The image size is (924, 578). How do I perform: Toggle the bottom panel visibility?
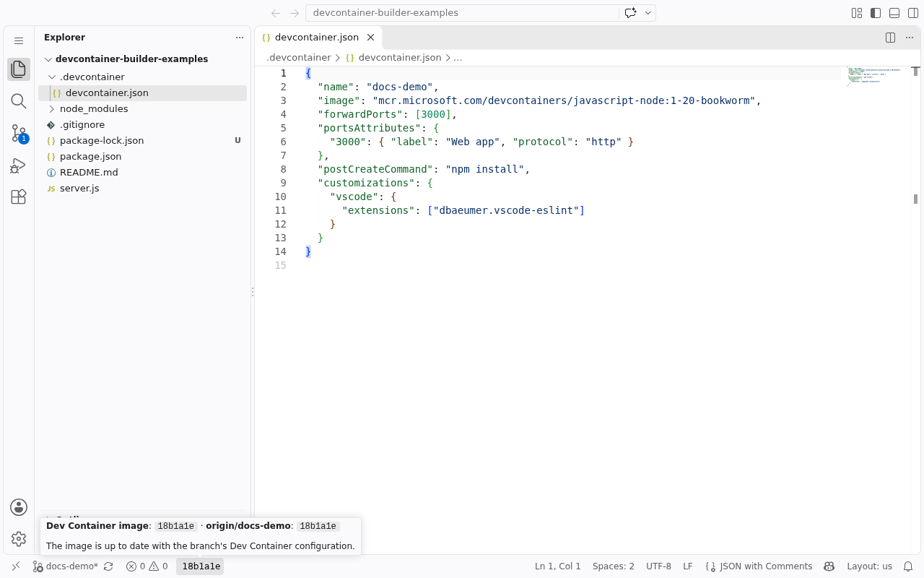[894, 13]
